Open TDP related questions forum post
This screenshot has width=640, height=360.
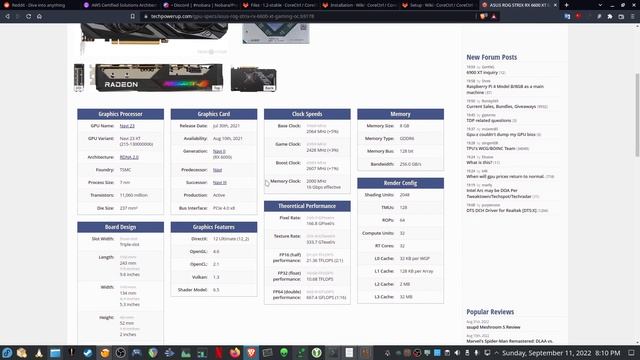click(x=489, y=120)
